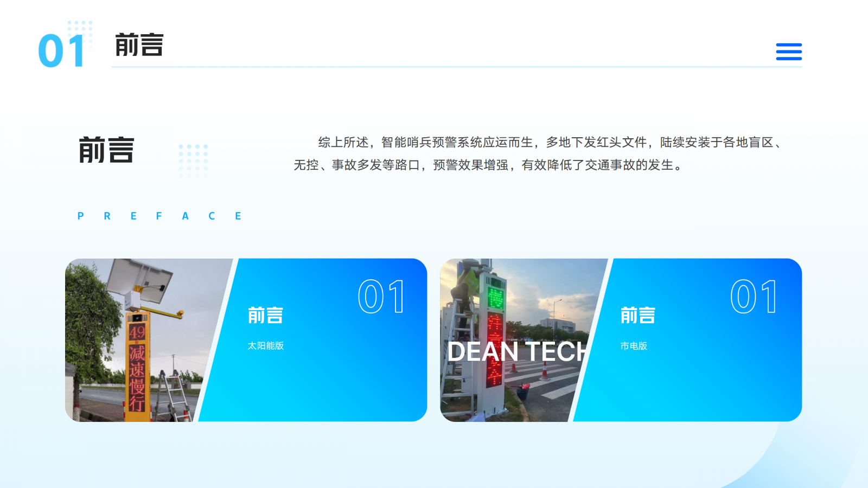The image size is (868, 488).
Task: Click the 市电版 card subtitle
Action: click(634, 345)
